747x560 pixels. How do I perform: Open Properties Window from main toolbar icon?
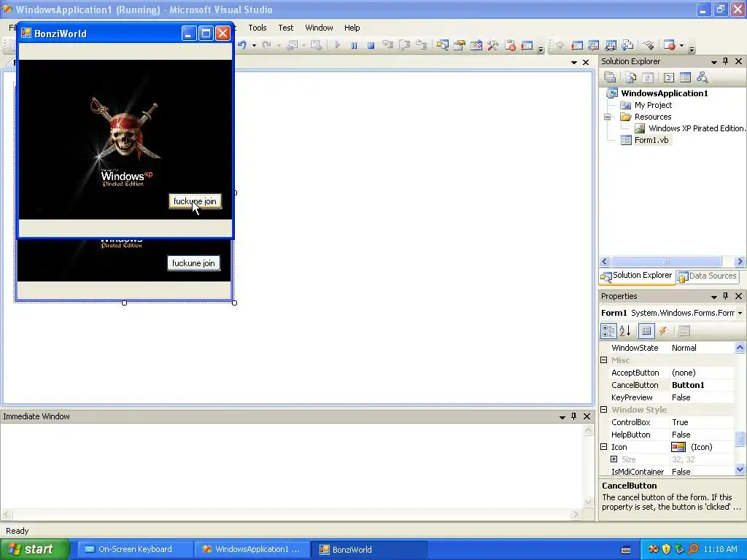pos(460,45)
